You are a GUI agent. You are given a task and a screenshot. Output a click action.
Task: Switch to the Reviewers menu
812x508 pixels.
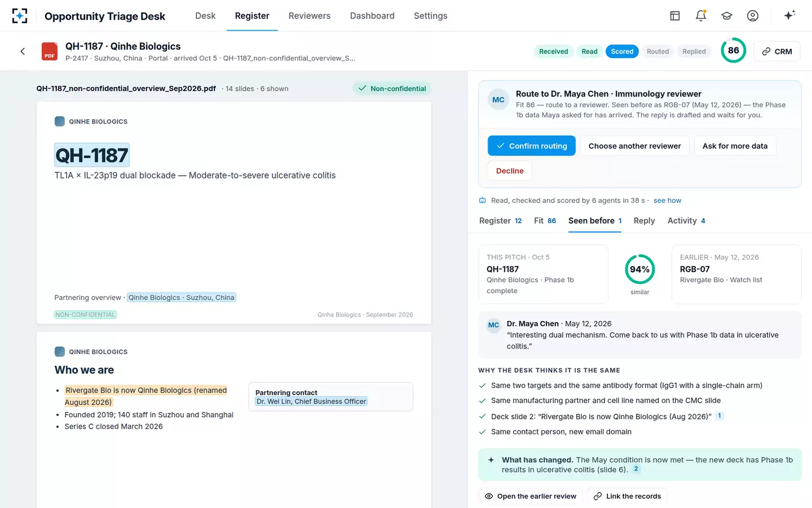click(x=310, y=16)
